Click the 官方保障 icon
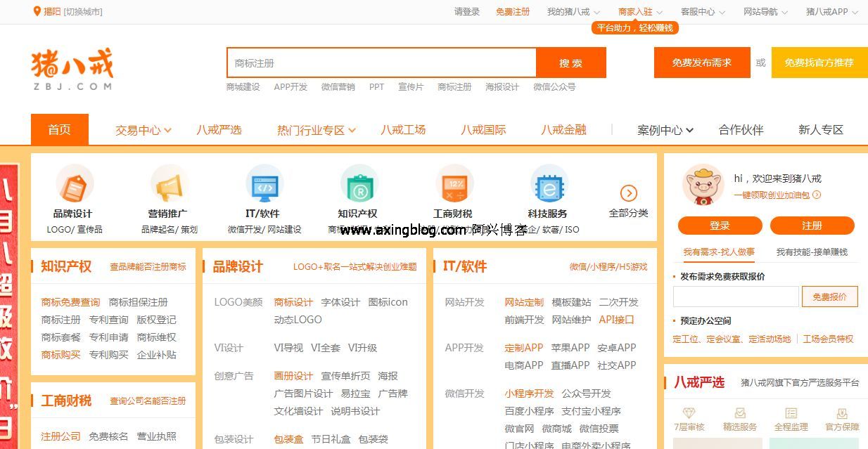Screen dimensions: 868x449 (x=842, y=413)
